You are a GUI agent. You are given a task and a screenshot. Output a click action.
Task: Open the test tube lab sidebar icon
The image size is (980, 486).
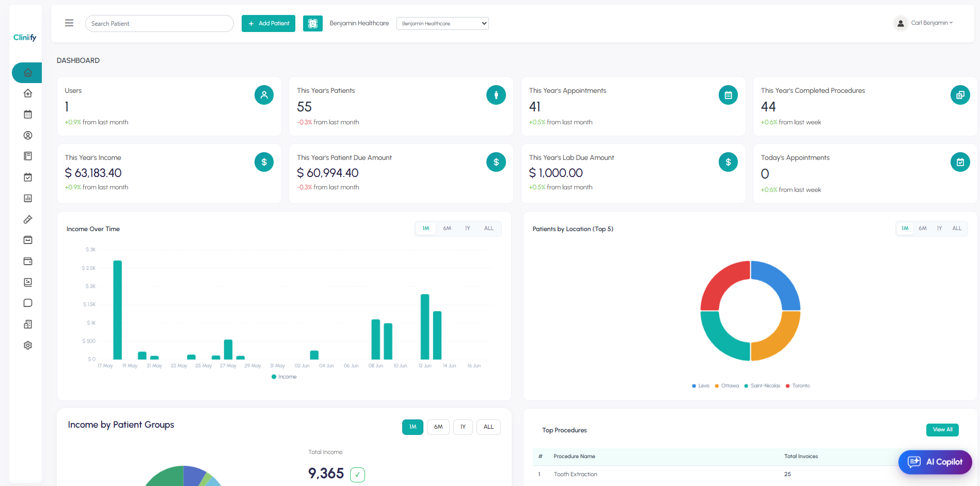28,219
